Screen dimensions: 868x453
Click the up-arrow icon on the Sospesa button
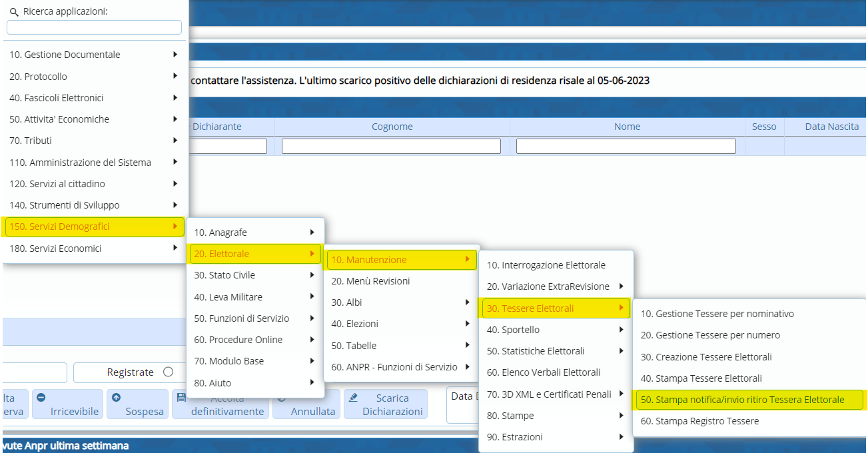[x=116, y=398]
